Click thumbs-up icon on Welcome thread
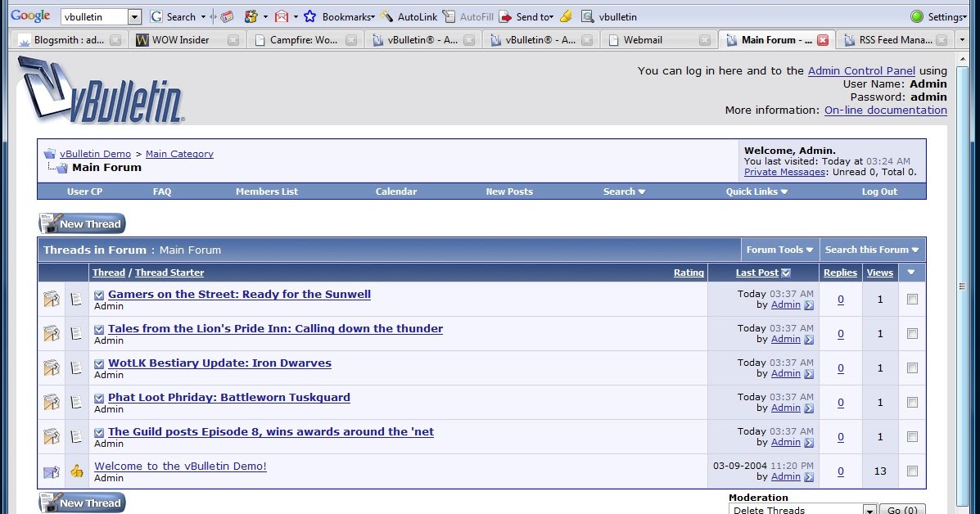 (76, 471)
